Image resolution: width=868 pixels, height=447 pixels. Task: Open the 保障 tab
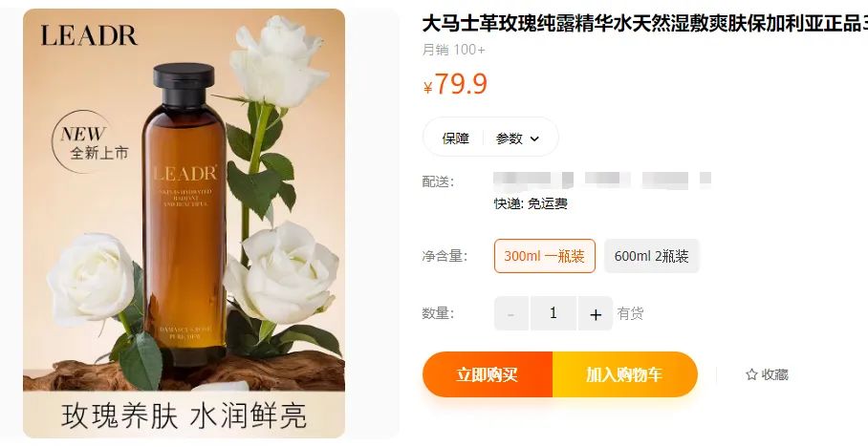coord(456,138)
